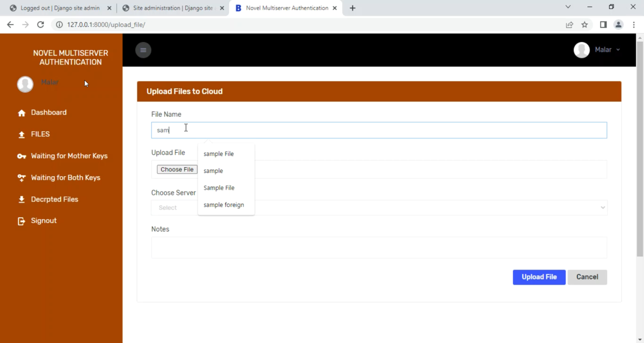Share this page from the address bar
This screenshot has width=644, height=343.
[x=569, y=24]
